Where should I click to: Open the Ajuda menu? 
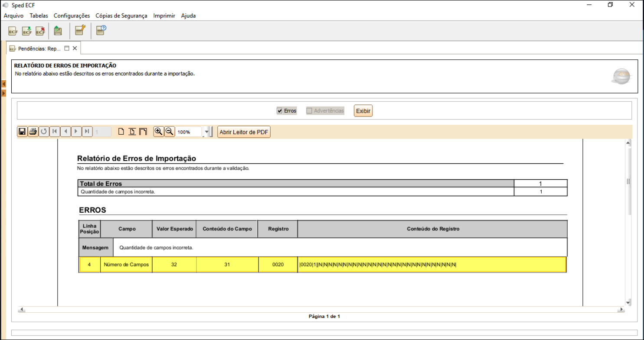(x=188, y=16)
